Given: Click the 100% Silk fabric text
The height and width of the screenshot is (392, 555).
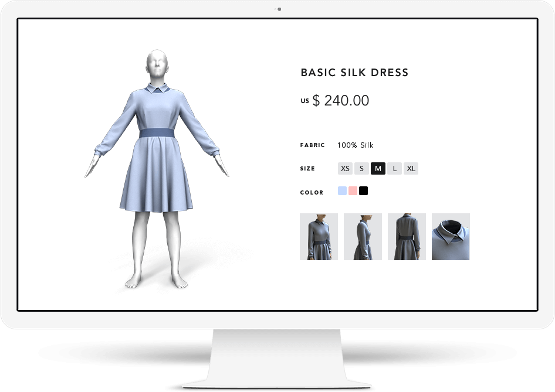Looking at the screenshot, I should [355, 145].
